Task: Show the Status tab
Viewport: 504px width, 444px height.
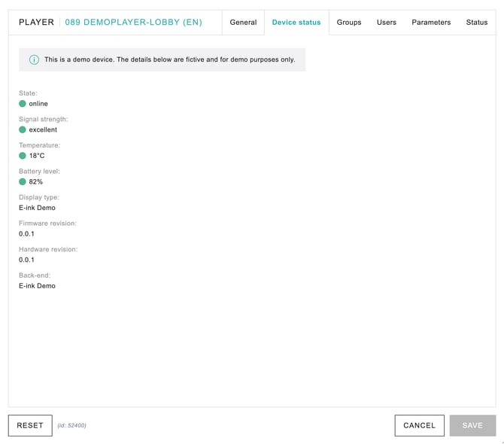Action: point(477,23)
